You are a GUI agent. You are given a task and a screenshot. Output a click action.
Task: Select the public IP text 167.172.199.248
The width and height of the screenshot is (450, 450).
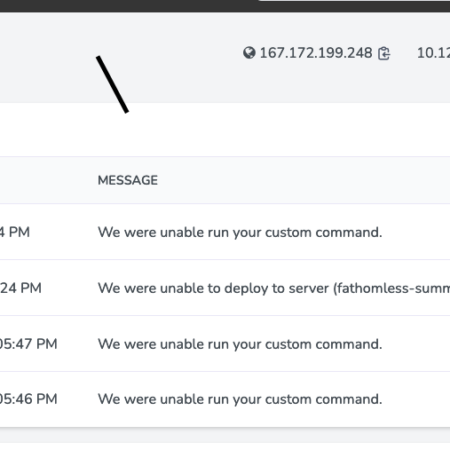coord(316,53)
